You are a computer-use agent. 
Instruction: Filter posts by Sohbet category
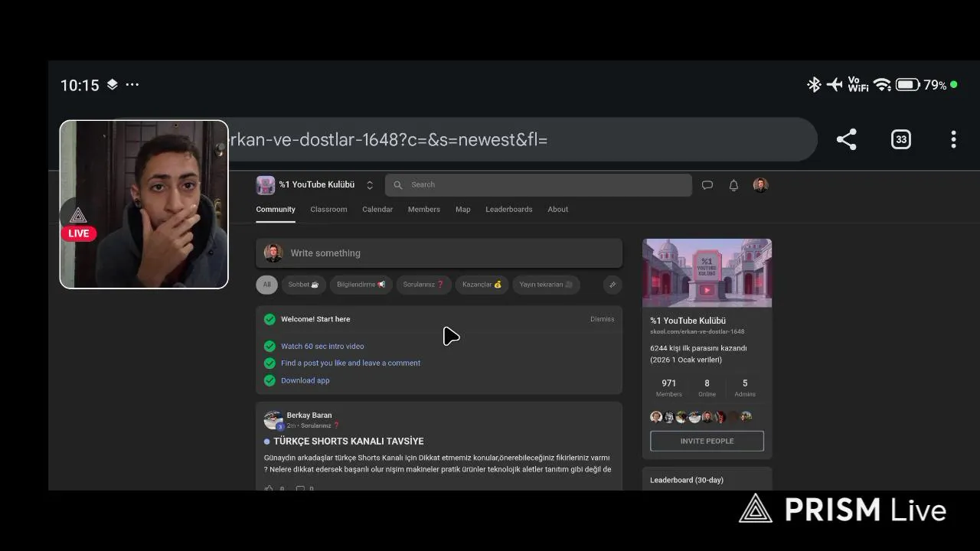(x=303, y=285)
